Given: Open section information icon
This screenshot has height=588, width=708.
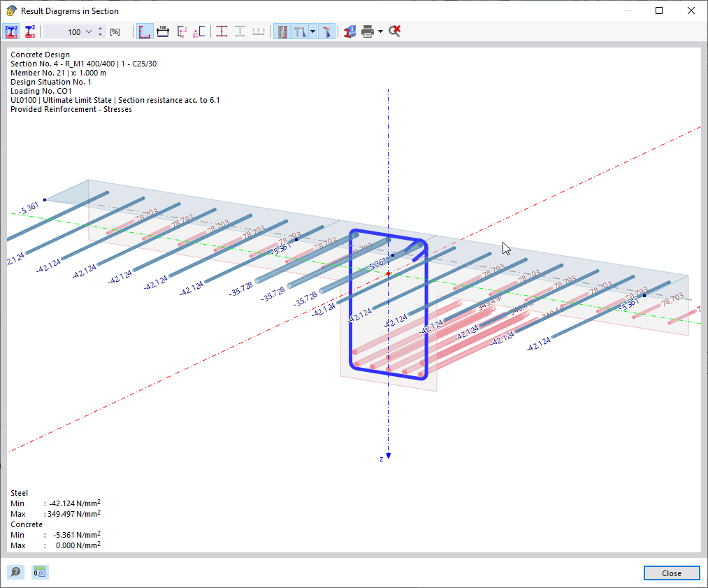Looking at the screenshot, I should (349, 31).
